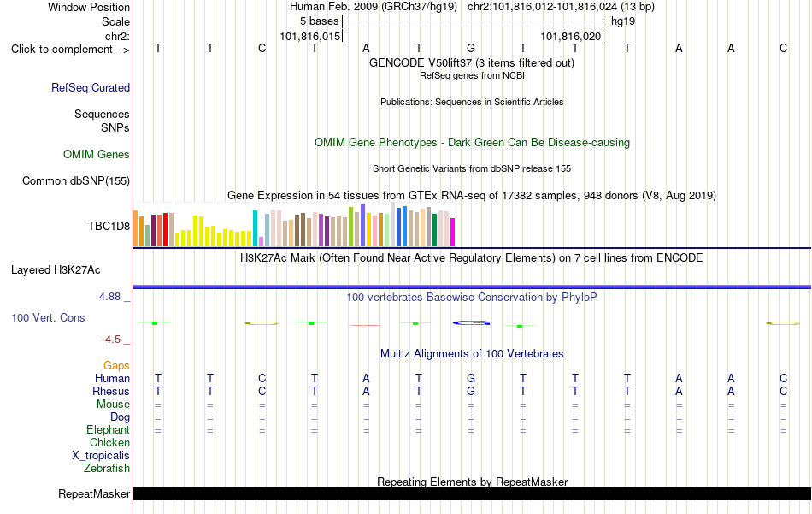This screenshot has height=514, width=812.
Task: Select the X_tropicalis species row label
Action: click(x=101, y=456)
